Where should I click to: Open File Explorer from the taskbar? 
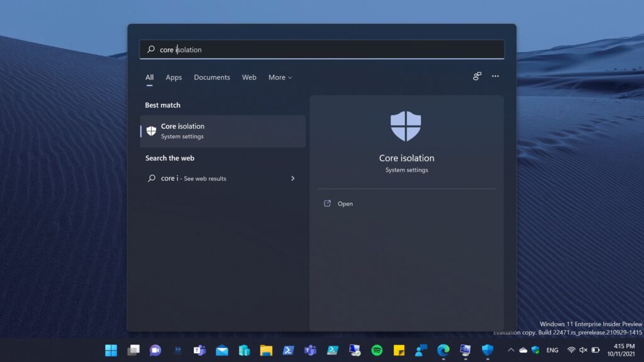[x=266, y=350]
